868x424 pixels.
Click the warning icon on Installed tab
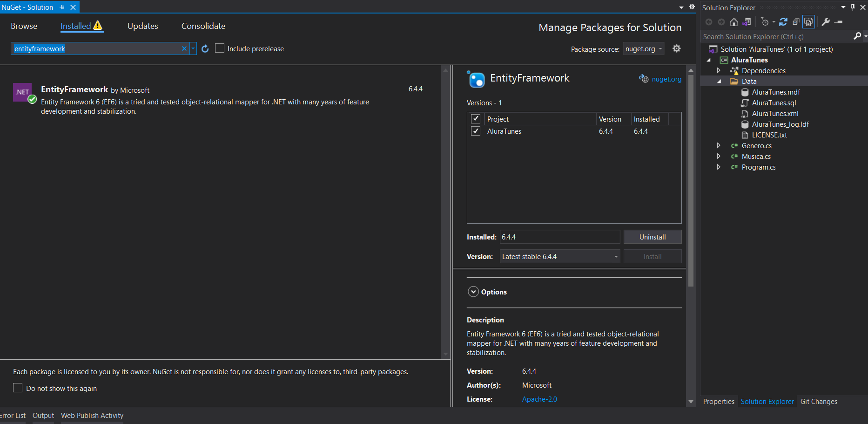tap(98, 25)
